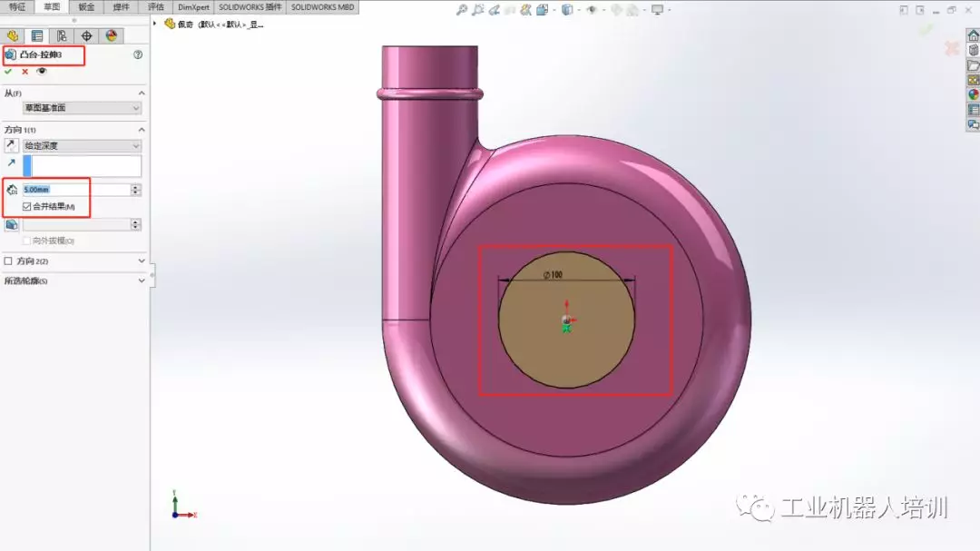The height and width of the screenshot is (551, 980).
Task: Uncheck the 合并结果 merge result checkbox
Action: (x=27, y=206)
